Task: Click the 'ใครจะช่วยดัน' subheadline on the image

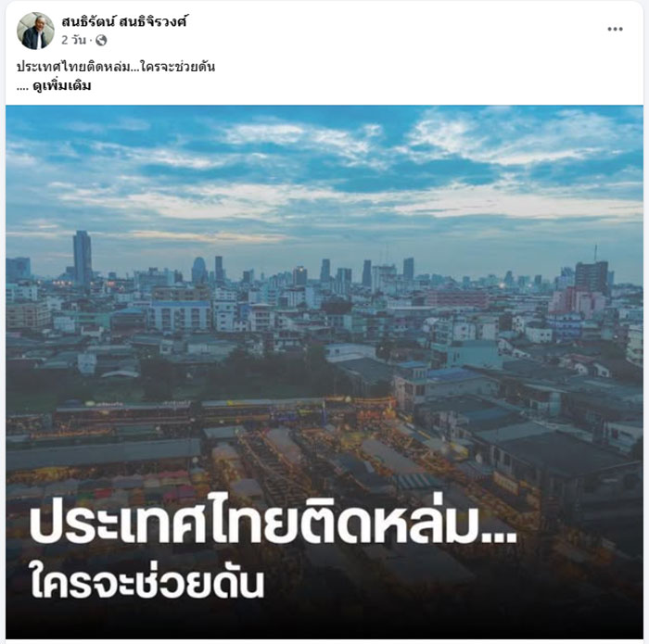Action: click(147, 583)
